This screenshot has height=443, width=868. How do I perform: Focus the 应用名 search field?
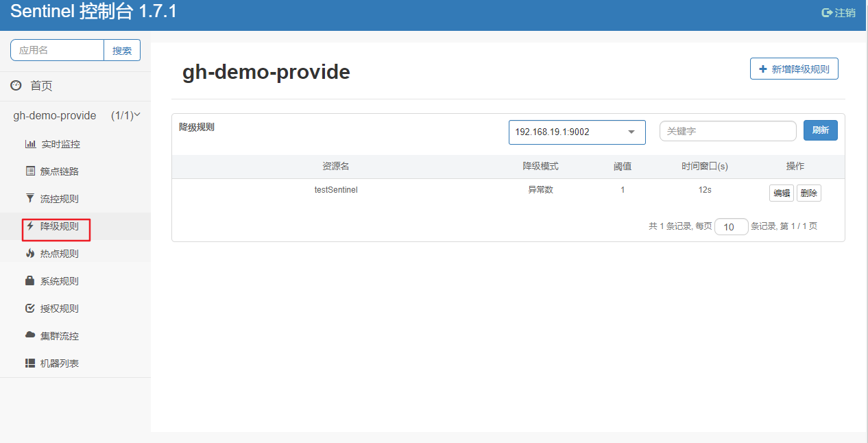[57, 50]
